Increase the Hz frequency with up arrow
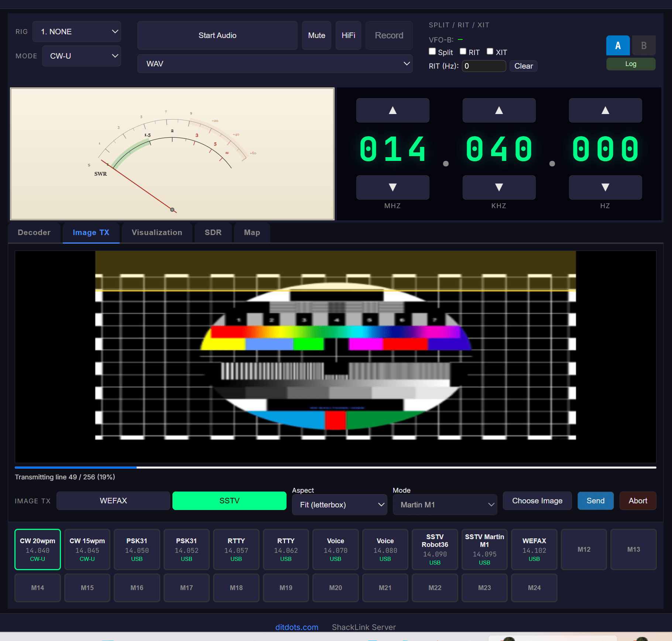 [x=605, y=110]
